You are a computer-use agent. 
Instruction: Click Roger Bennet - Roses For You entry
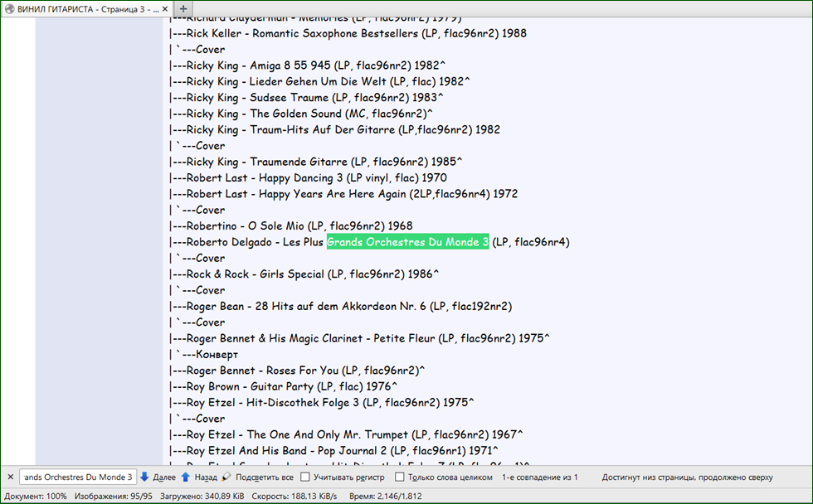point(297,371)
